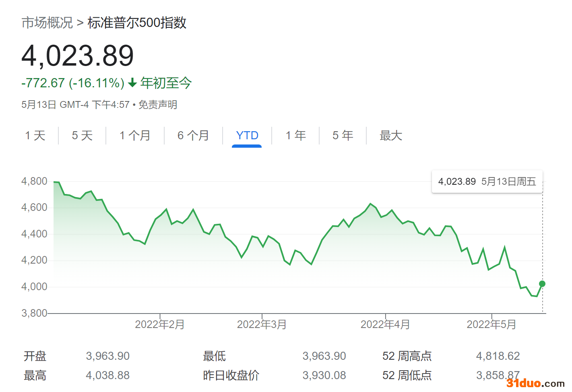Viewport: 572px width, 392px height.
Task: Open the 市场概况 breadcrumb link
Action: pos(47,23)
